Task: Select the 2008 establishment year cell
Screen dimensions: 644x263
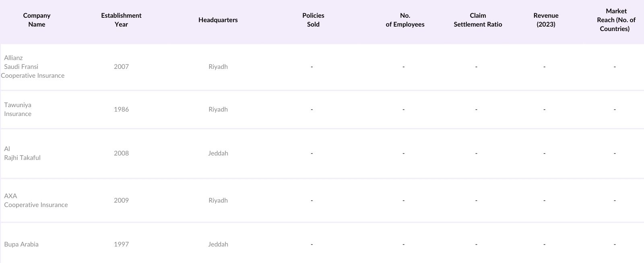Action: tap(121, 153)
